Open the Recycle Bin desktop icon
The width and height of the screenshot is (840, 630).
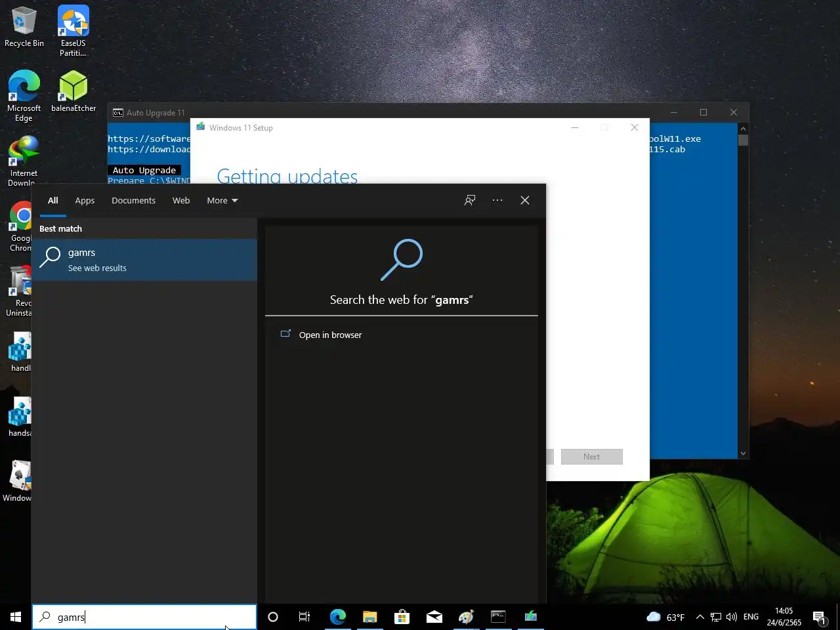point(24,28)
